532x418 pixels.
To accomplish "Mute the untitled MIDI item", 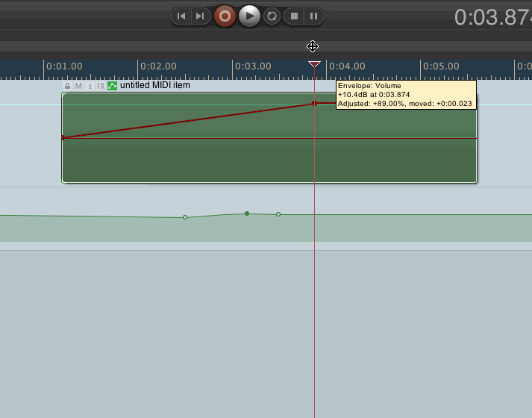I will 78,86.
